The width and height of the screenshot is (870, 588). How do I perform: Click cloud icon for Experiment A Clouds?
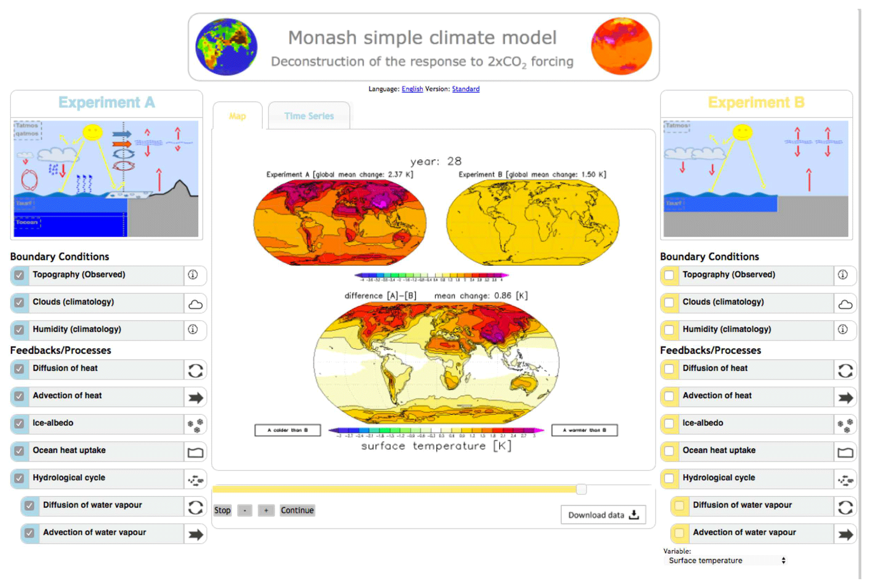[195, 304]
